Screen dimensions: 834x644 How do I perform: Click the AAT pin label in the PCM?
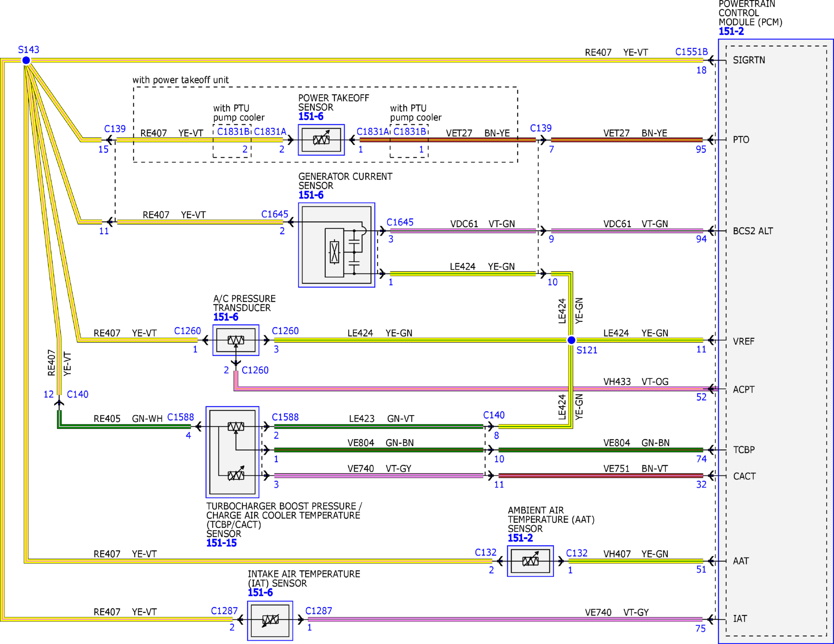741,561
